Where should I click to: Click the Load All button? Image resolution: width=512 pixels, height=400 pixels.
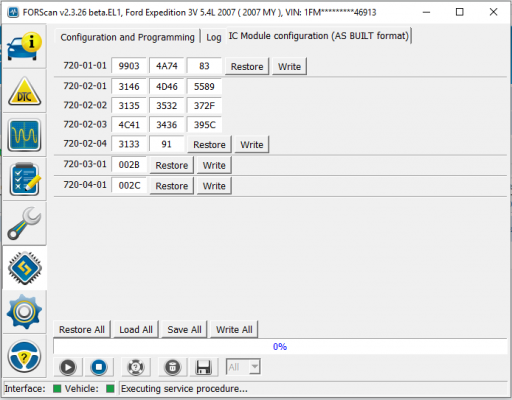(x=136, y=329)
